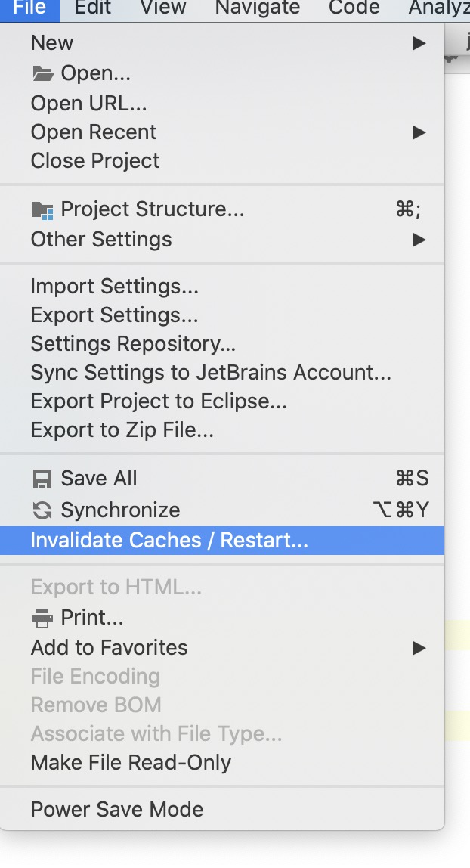Click the Project Structure icon

(x=42, y=210)
